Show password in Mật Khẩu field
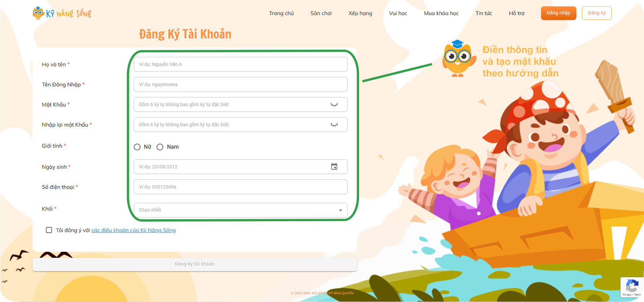 tap(334, 105)
